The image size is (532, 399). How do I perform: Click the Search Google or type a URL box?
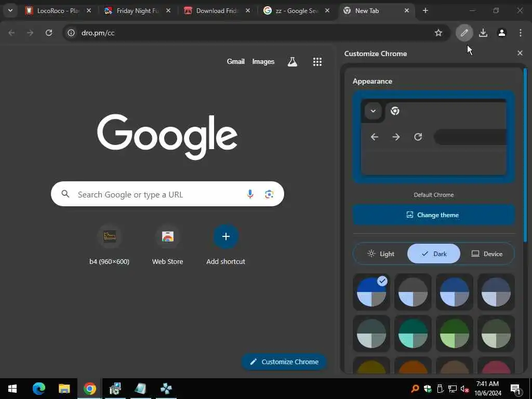pos(167,194)
